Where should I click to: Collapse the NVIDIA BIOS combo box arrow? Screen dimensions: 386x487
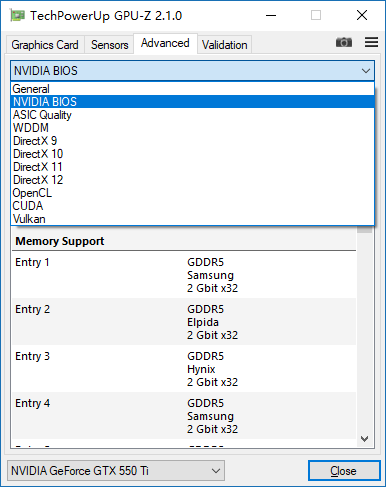(366, 71)
